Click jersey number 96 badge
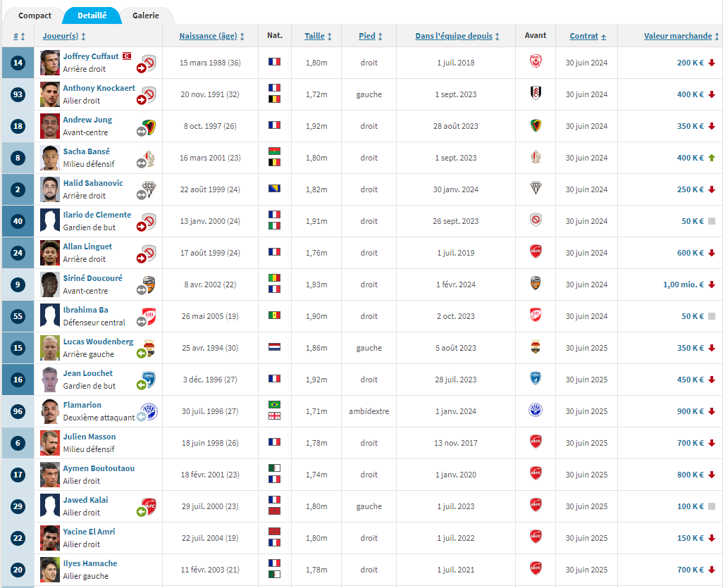723x588 pixels. click(x=18, y=411)
